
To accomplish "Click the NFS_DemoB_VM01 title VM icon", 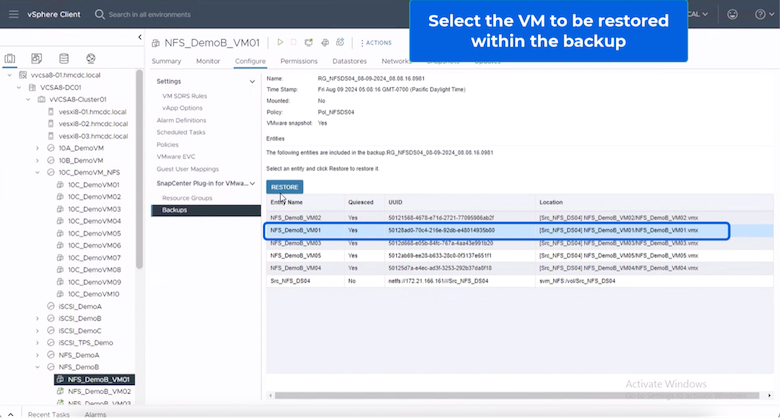I will tap(156, 43).
